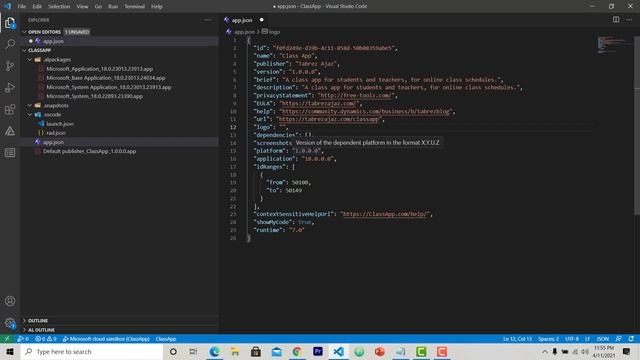Open the Selection menu
Viewport: 640px width, 360px height.
[59, 7]
